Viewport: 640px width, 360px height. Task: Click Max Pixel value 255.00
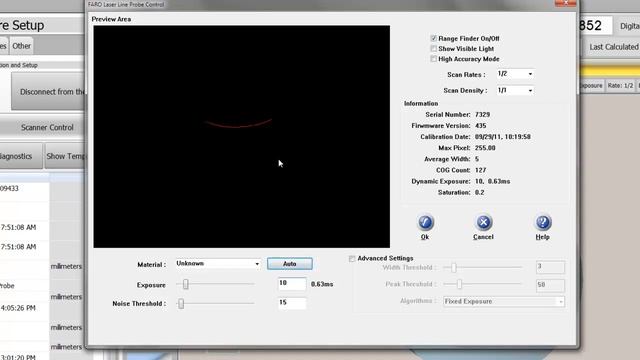[485, 148]
